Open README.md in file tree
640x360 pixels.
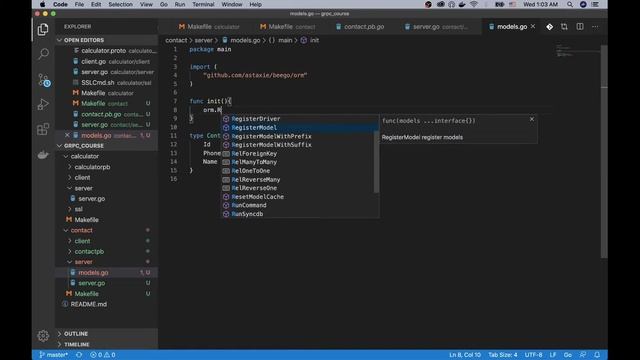106,304
